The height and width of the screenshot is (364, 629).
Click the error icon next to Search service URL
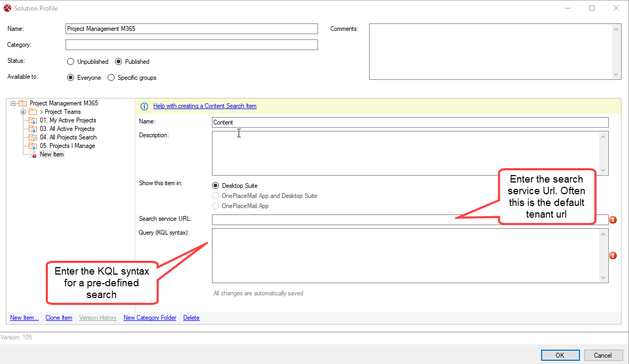coord(613,220)
